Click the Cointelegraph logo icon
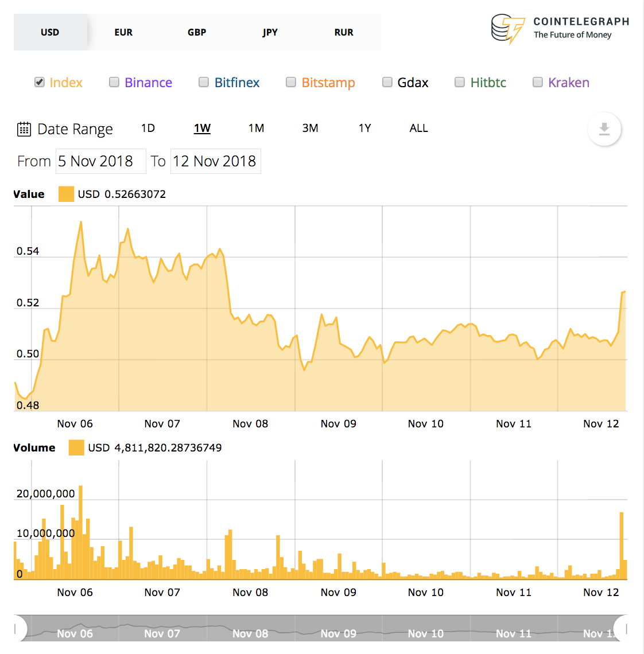 click(x=507, y=29)
